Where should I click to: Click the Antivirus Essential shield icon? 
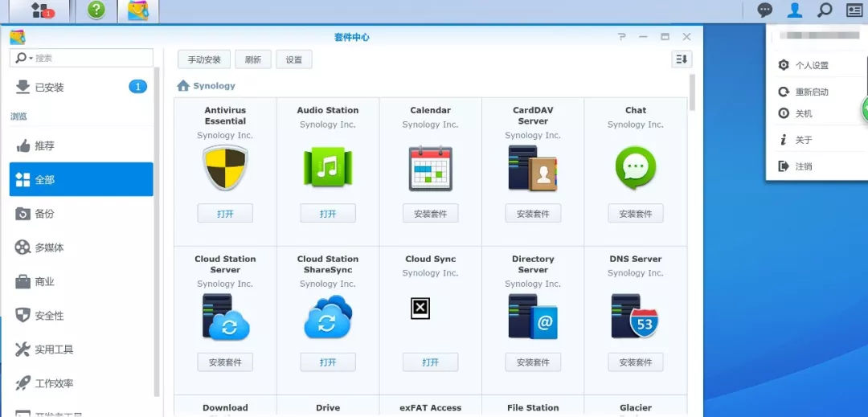(x=225, y=168)
